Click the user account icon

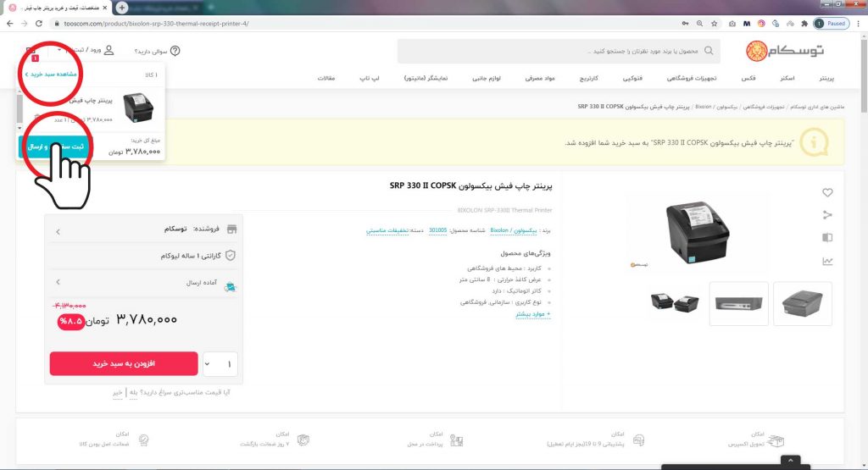(x=109, y=50)
